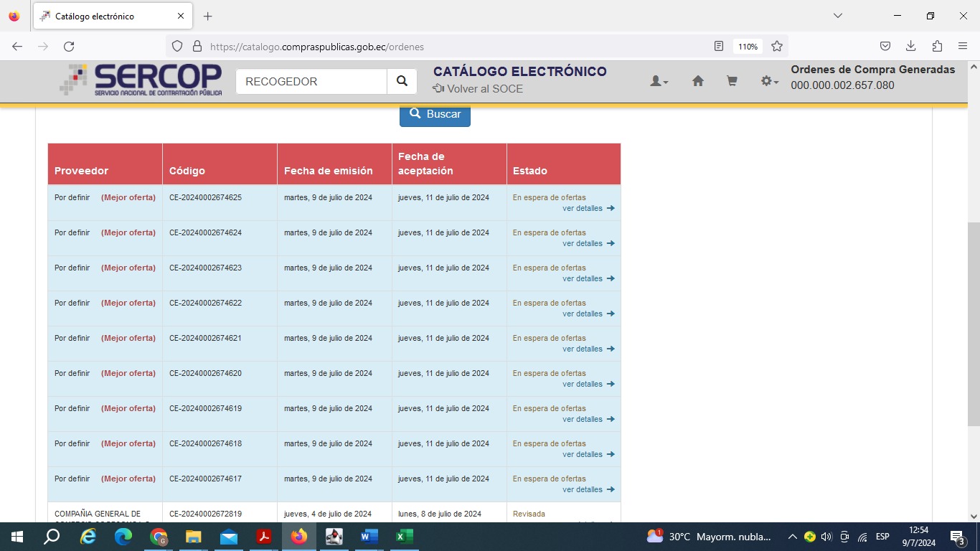The image size is (980, 551).
Task: Reload the page with the refresh icon
Action: (69, 47)
